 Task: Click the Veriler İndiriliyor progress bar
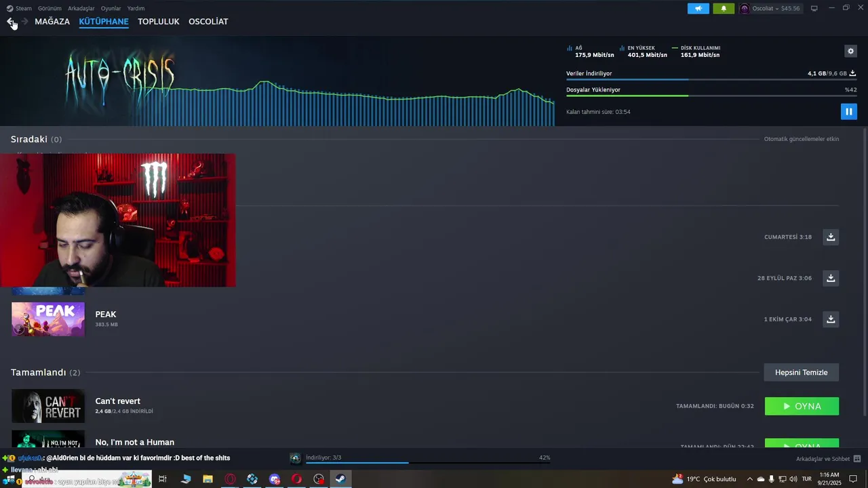(x=711, y=80)
